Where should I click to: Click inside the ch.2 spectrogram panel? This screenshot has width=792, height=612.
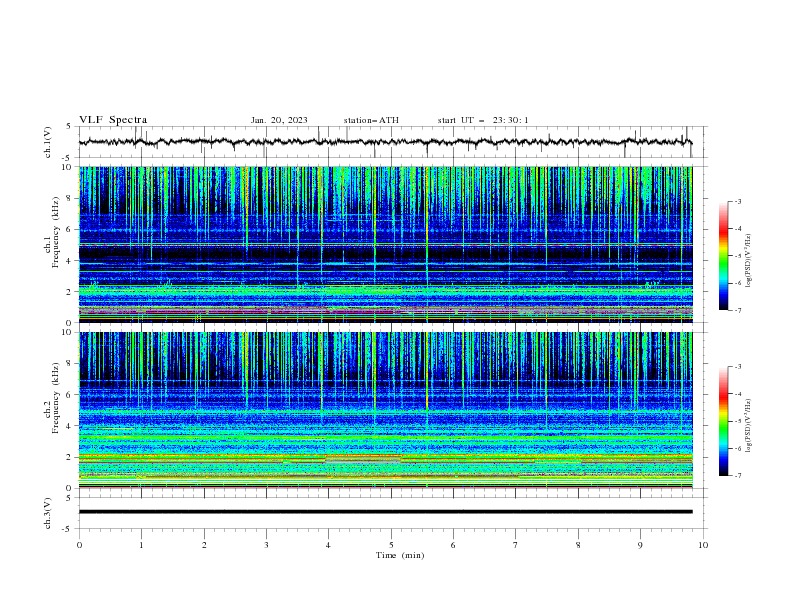click(385, 410)
